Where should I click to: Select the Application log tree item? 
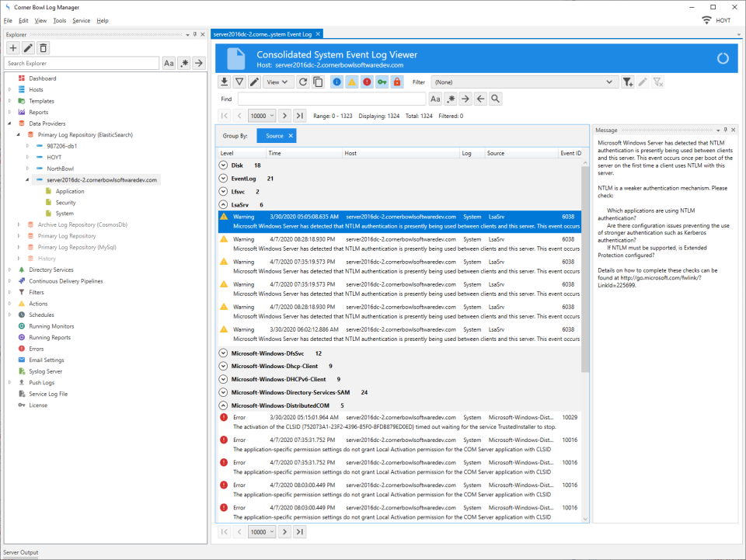point(70,191)
